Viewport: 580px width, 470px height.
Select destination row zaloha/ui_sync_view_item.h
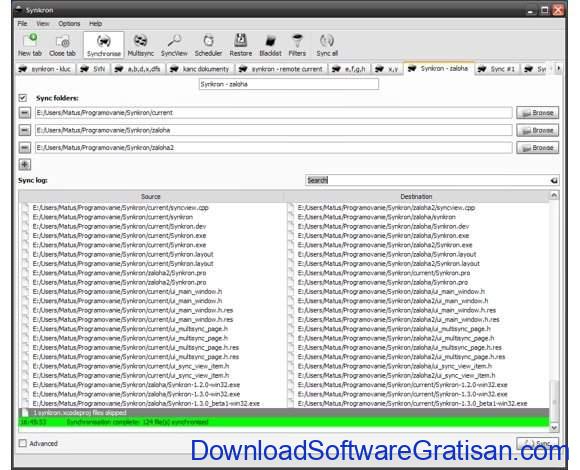[395, 366]
